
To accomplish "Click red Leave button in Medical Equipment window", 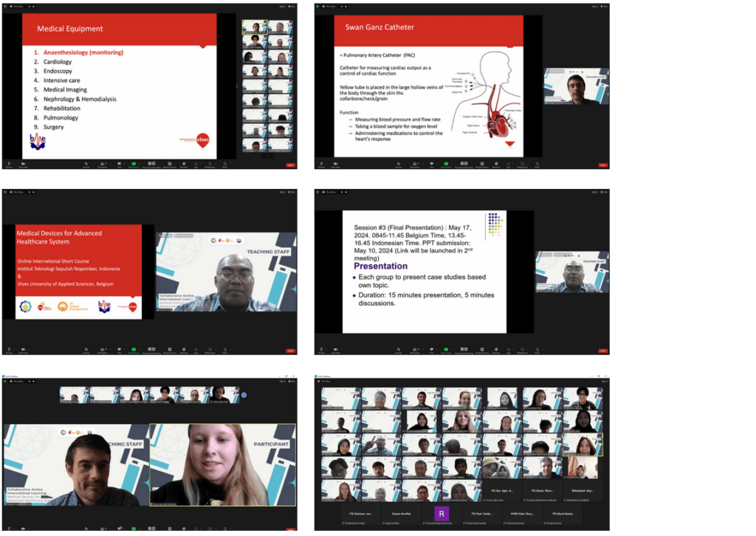I will point(290,165).
